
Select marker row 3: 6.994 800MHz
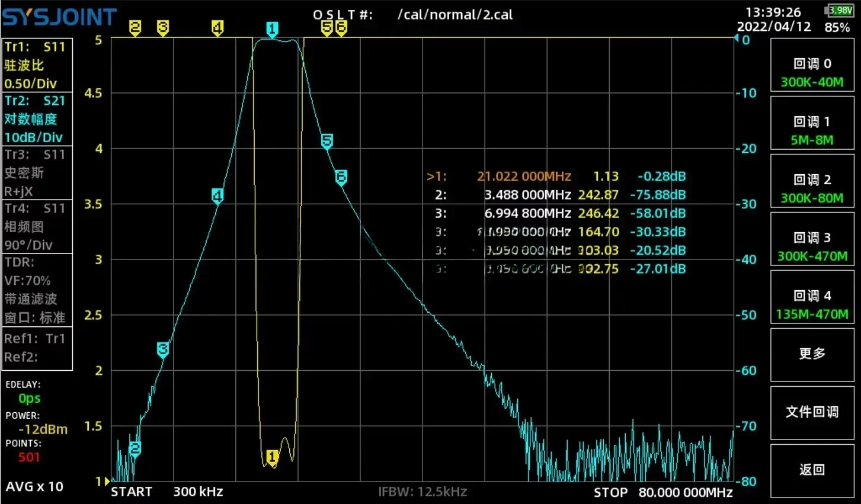(x=561, y=213)
